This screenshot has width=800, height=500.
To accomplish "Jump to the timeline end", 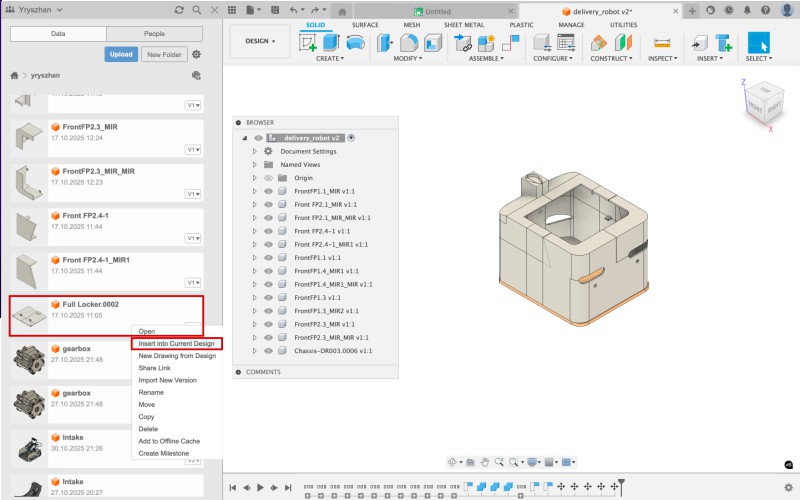I will (x=288, y=487).
